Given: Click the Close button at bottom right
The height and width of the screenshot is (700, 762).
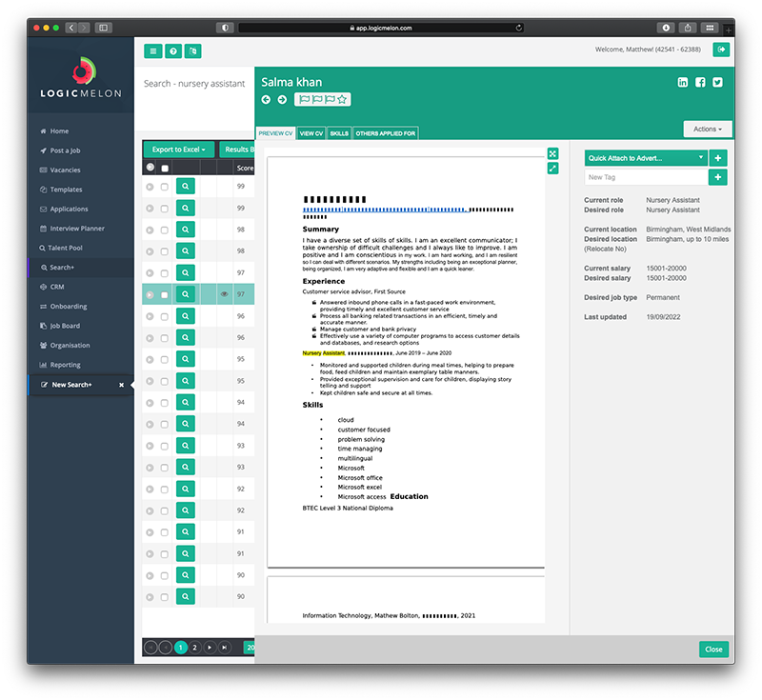Looking at the screenshot, I should [x=713, y=649].
